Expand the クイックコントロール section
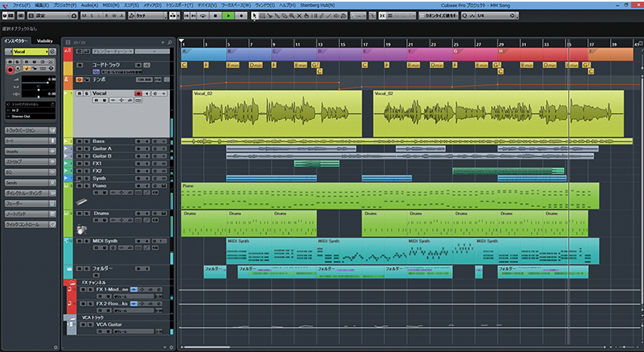The height and width of the screenshot is (352, 644). 31,225
